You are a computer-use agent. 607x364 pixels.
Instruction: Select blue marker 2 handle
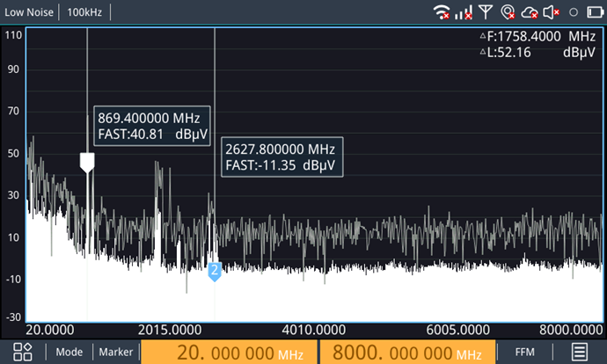pos(215,272)
